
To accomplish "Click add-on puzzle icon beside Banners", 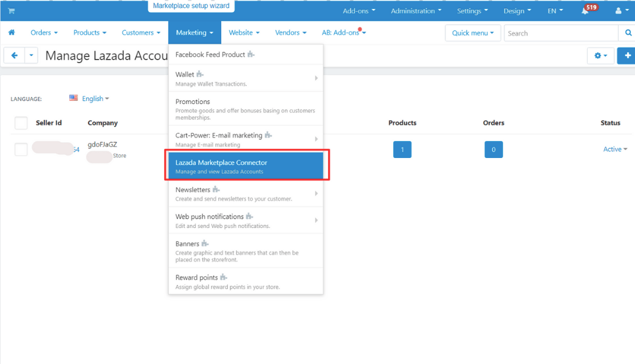I will coord(205,243).
